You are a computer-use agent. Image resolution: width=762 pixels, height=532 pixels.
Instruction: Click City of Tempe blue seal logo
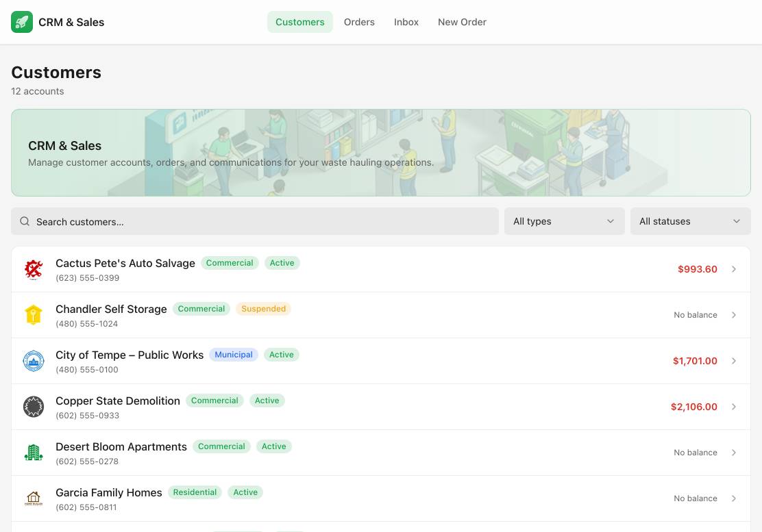pos(34,361)
